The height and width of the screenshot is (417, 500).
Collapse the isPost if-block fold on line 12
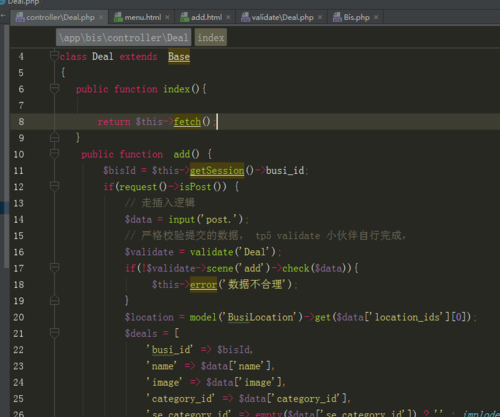(54, 186)
